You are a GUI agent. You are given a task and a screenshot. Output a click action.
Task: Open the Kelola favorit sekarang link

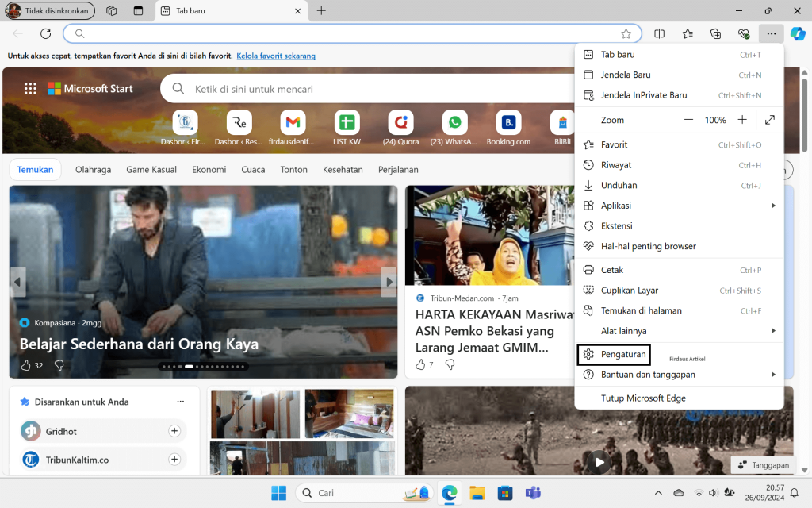point(276,56)
